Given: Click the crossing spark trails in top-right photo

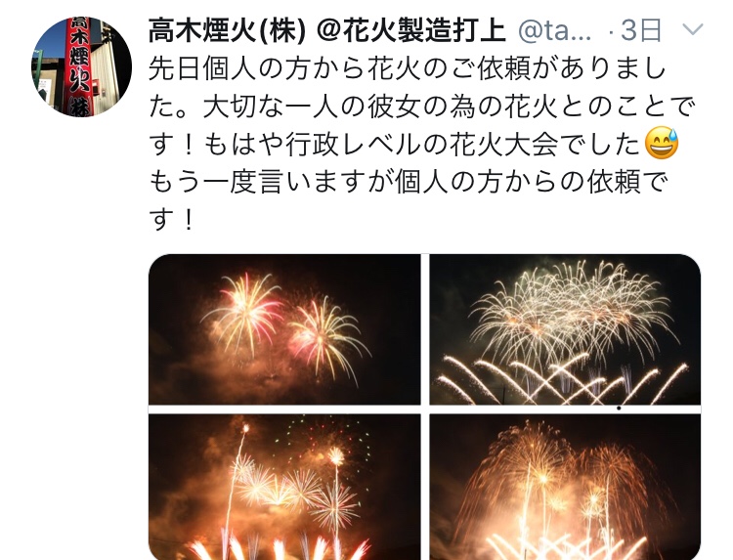Looking at the screenshot, I should 561,379.
